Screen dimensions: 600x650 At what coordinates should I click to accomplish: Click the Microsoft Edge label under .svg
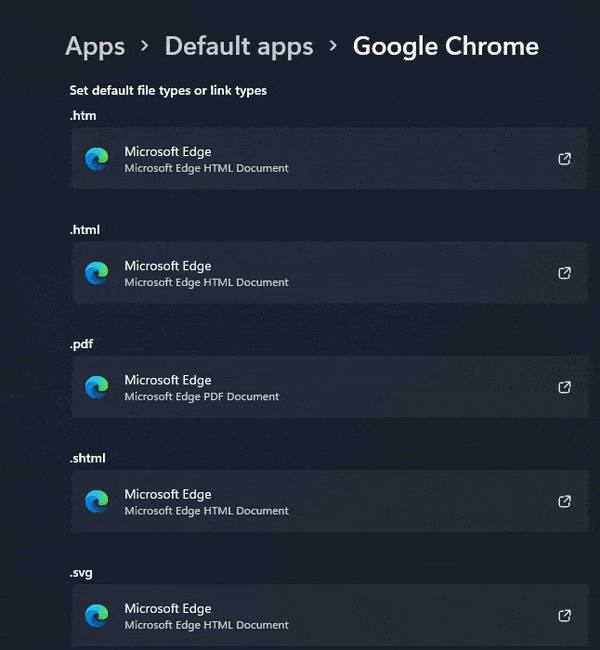[x=167, y=608]
